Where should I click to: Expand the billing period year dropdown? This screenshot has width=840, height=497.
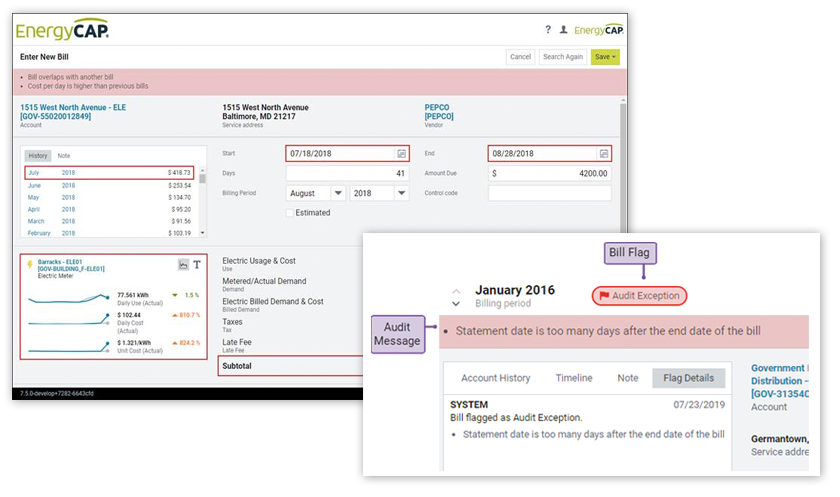(x=401, y=193)
